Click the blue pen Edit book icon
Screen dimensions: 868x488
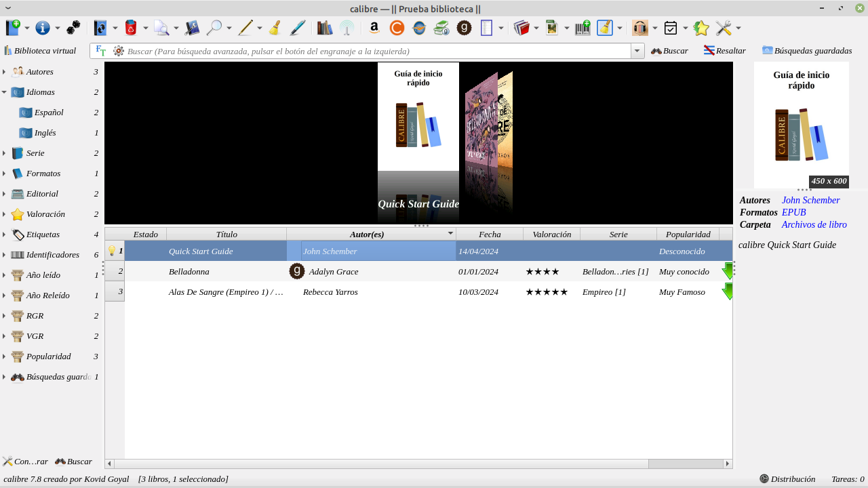(297, 28)
